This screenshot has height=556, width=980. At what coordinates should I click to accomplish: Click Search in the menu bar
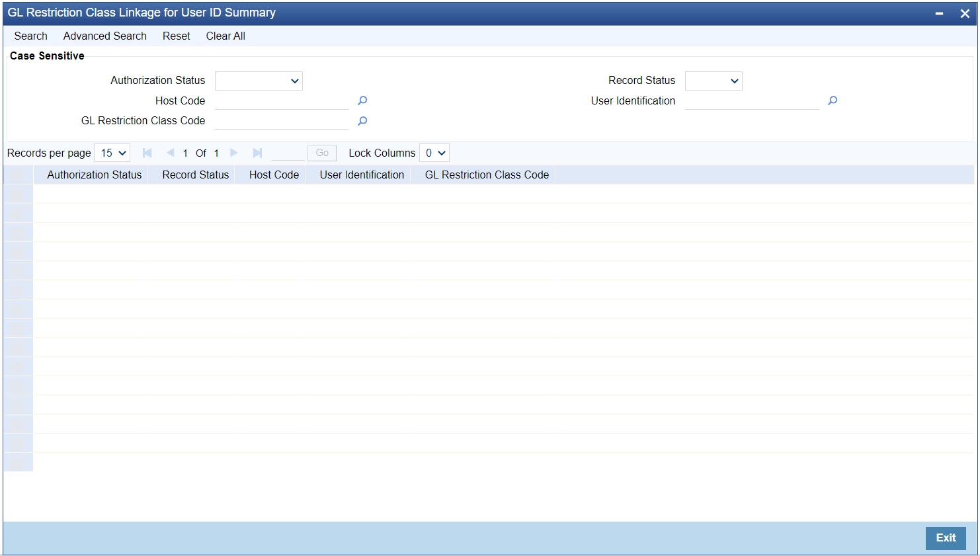pyautogui.click(x=31, y=36)
